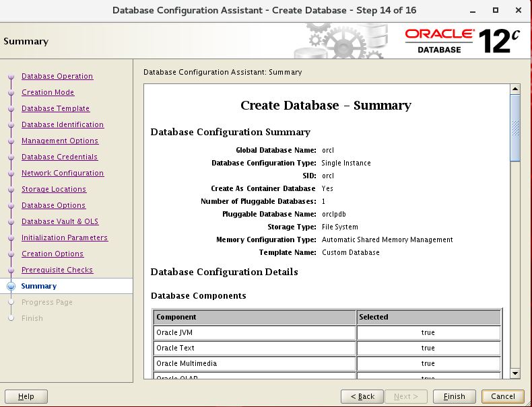Go to Database Options step
Image resolution: width=532 pixels, height=407 pixels.
(53, 205)
